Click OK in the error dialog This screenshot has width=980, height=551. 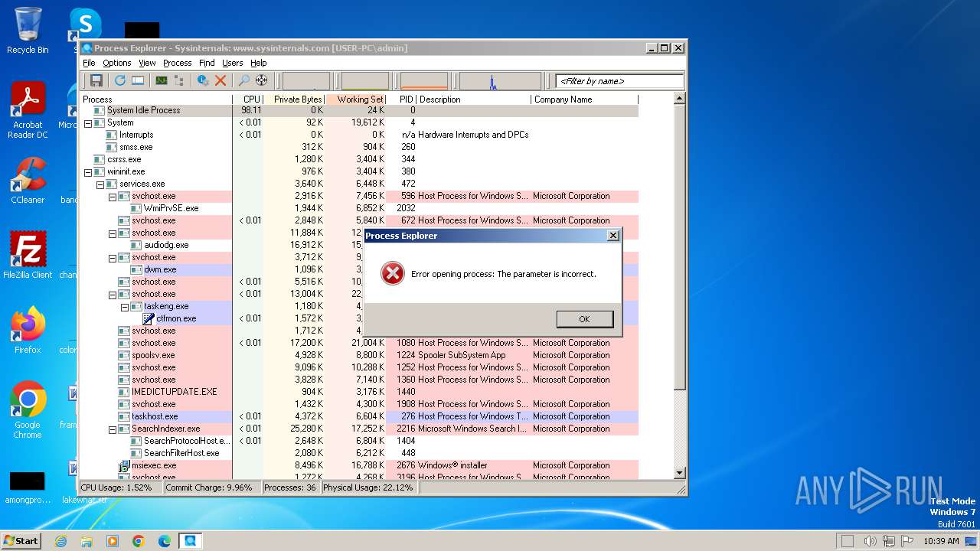pos(585,319)
